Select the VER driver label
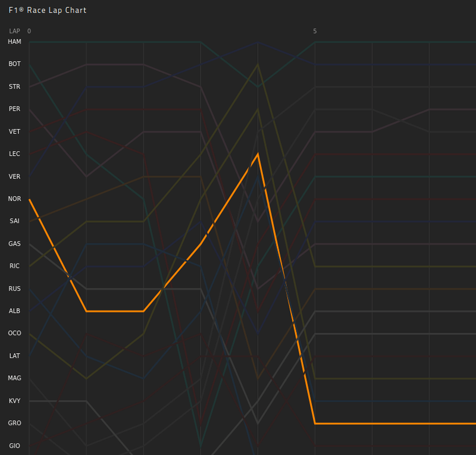This screenshot has height=455, width=476. (x=14, y=177)
